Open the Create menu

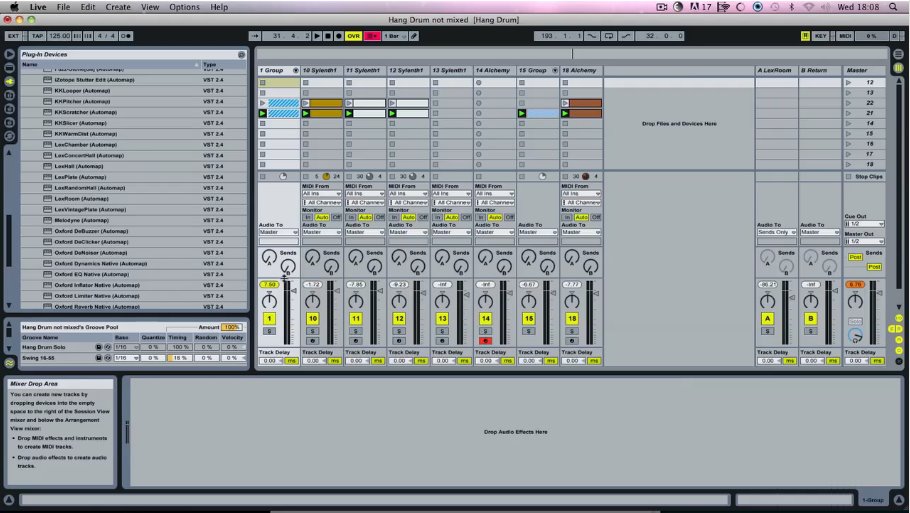(x=118, y=7)
